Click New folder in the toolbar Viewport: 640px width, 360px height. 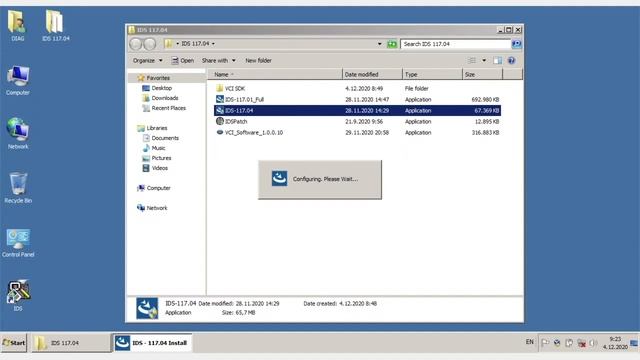click(x=258, y=60)
